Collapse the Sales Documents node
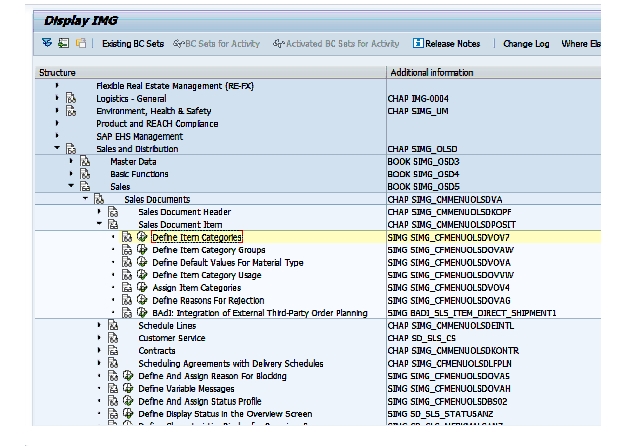625x446 pixels. tap(85, 198)
